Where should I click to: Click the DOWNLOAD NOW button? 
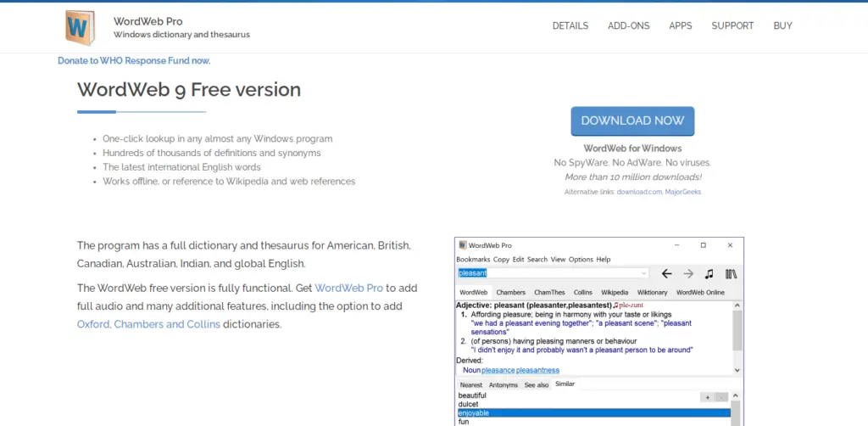(632, 121)
